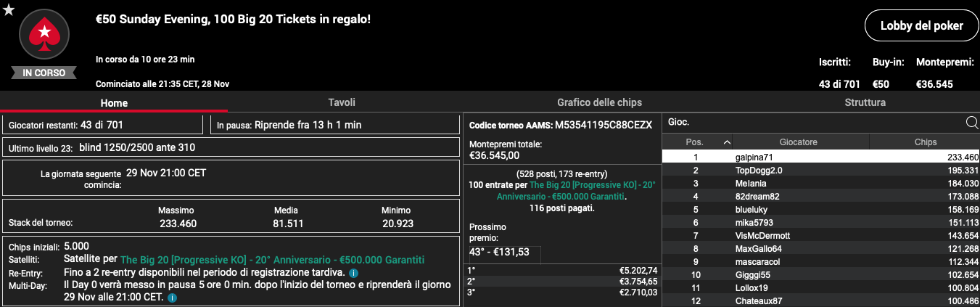Open the Struttura tab
Screen dimensions: 980x307
click(865, 102)
